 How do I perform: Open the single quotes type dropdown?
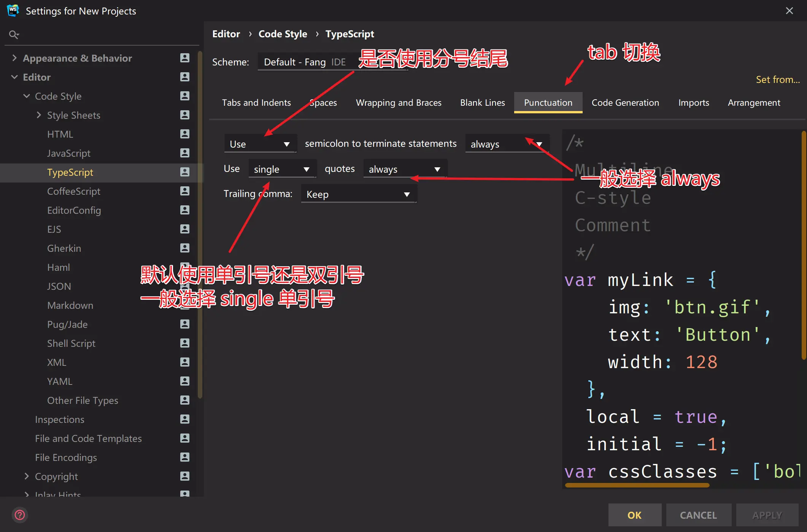pos(282,169)
